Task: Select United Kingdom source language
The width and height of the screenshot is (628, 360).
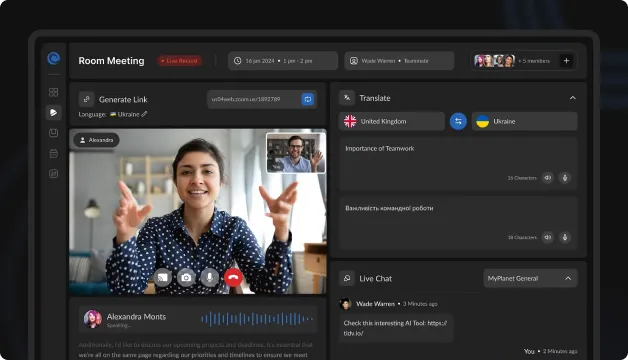Action: (x=392, y=121)
